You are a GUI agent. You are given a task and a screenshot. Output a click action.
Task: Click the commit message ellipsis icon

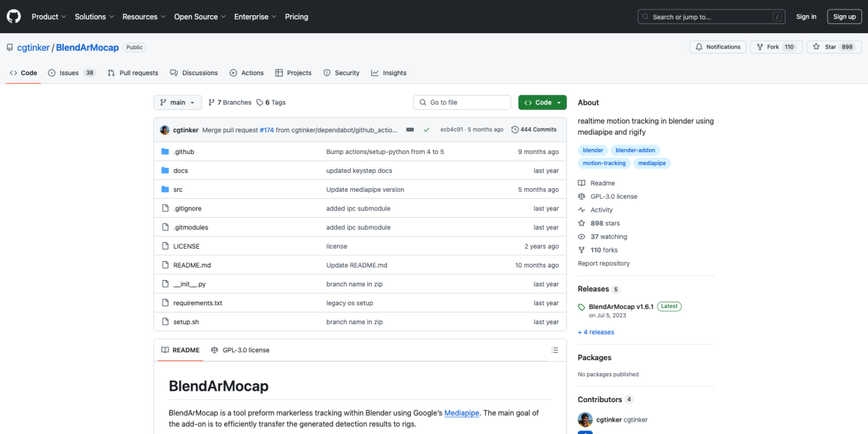click(410, 129)
